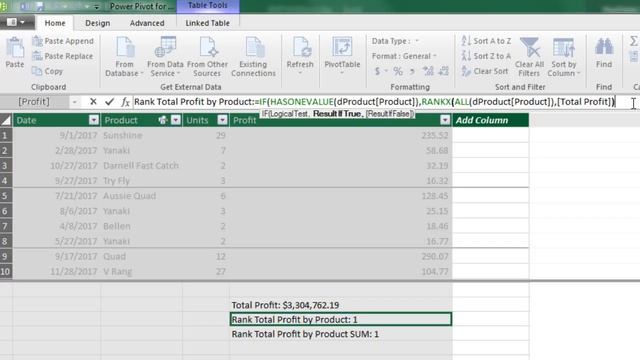Click the V Rang product cell
The width and height of the screenshot is (640, 360).
[x=141, y=271]
